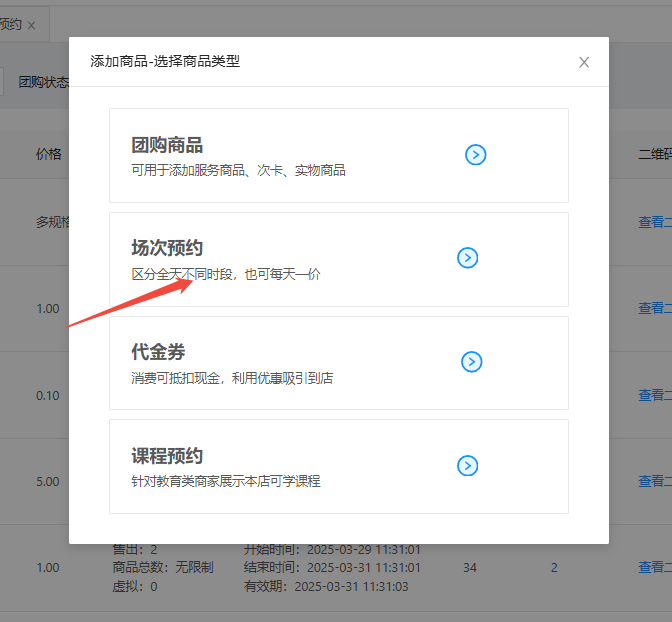672x622 pixels.
Task: Select the 场次预约 title
Action: coord(167,248)
